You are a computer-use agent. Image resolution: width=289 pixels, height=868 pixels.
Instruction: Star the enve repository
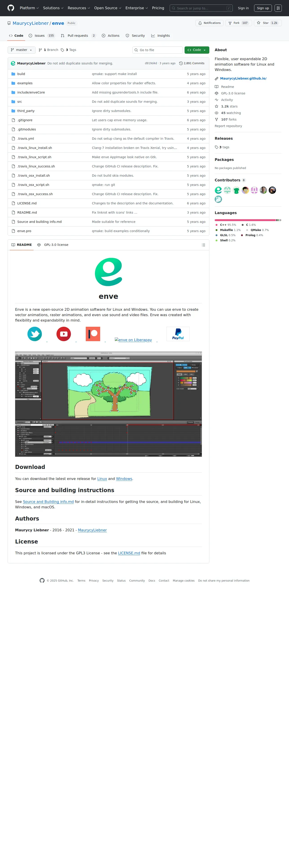click(267, 23)
